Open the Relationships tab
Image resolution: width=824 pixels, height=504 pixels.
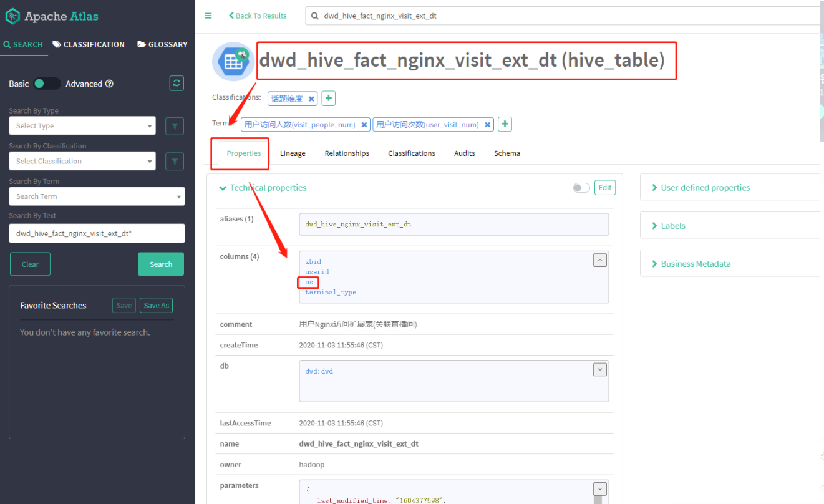tap(347, 153)
